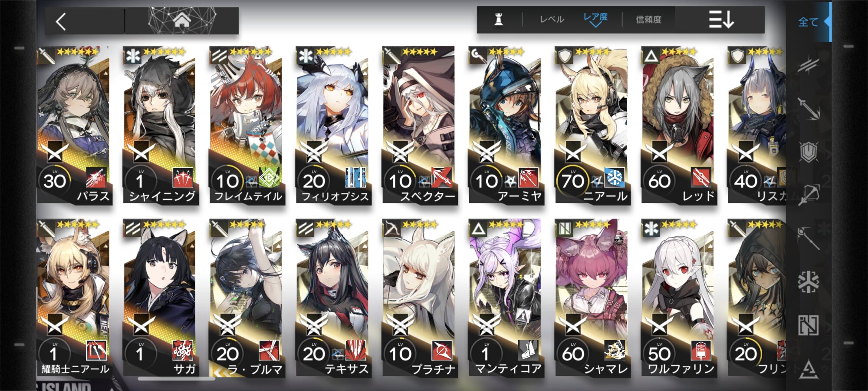Select the ニアール level 70 card

(592, 125)
